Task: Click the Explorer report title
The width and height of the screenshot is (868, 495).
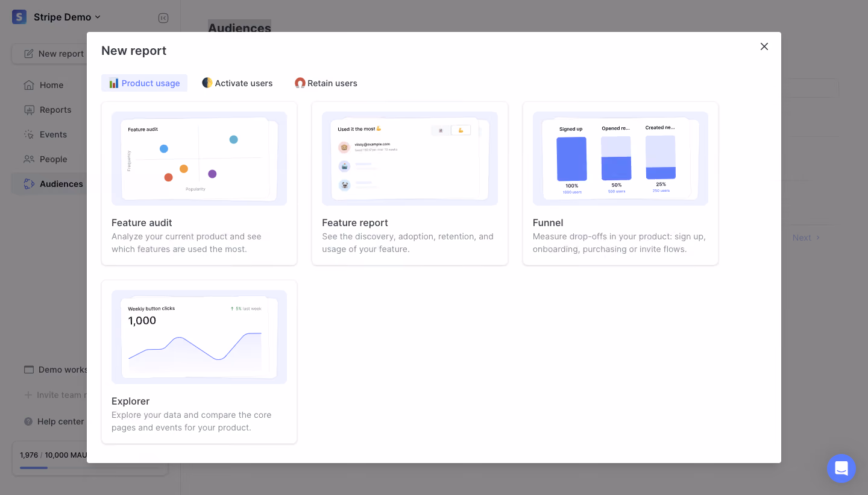Action: point(130,402)
